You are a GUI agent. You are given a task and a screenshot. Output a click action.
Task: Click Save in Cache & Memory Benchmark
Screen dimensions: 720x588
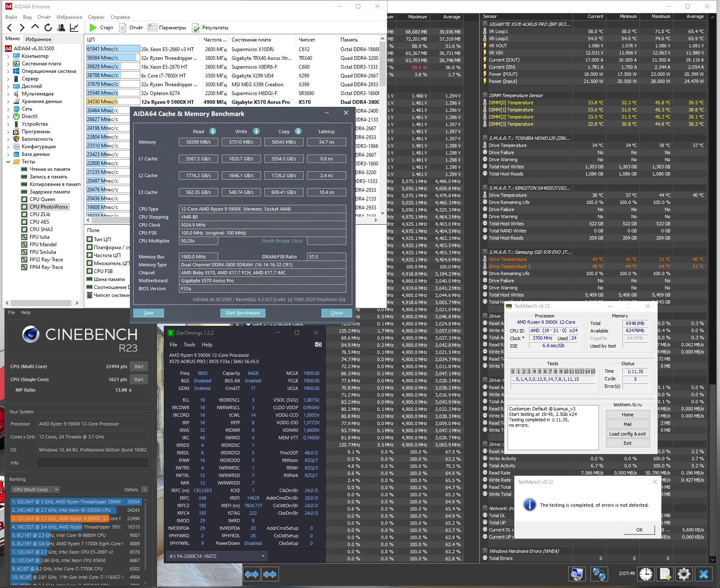[148, 313]
